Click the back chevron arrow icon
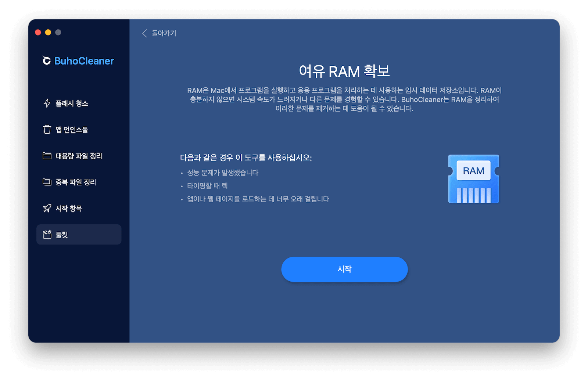The height and width of the screenshot is (380, 588). pos(144,33)
